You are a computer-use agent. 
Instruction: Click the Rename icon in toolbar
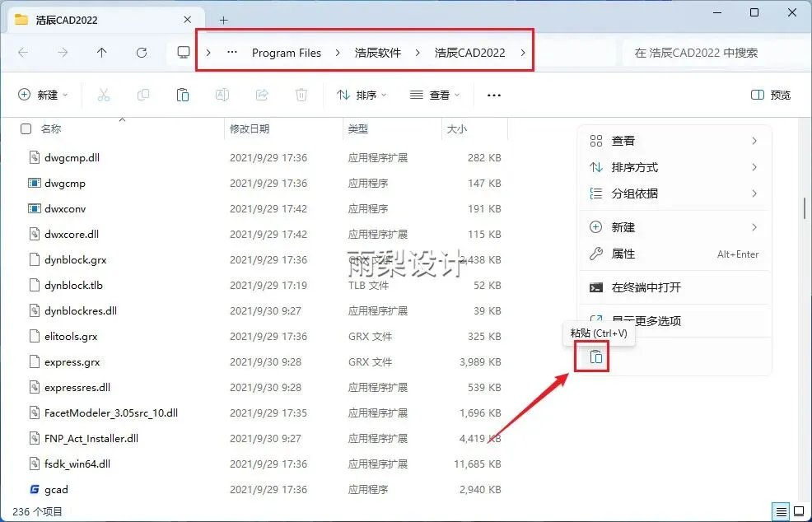point(222,95)
